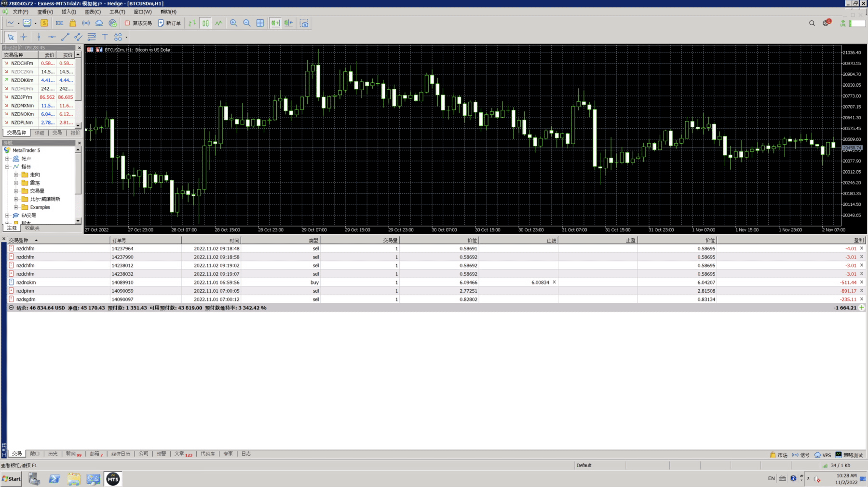Image resolution: width=868 pixels, height=487 pixels.
Task: Open the indicators list dropdown arrow
Action: [x=35, y=23]
